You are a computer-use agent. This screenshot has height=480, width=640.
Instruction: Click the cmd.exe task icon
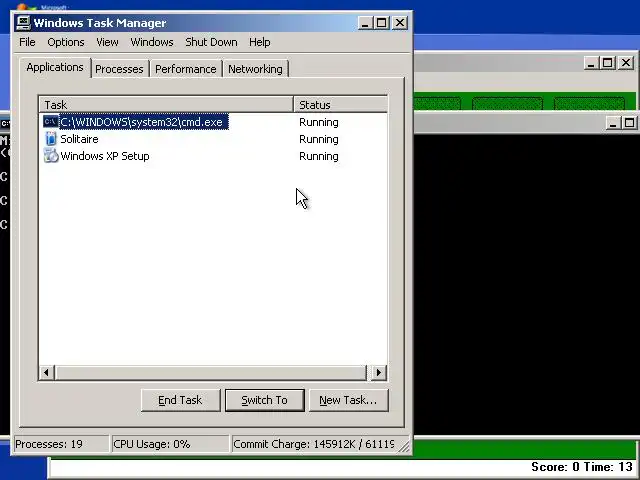(x=51, y=122)
